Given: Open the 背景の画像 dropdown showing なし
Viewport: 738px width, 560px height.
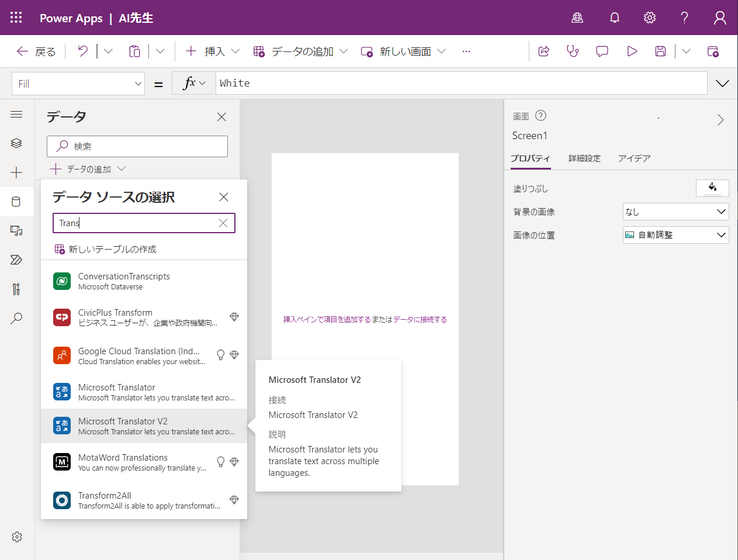Looking at the screenshot, I should pyautogui.click(x=675, y=212).
